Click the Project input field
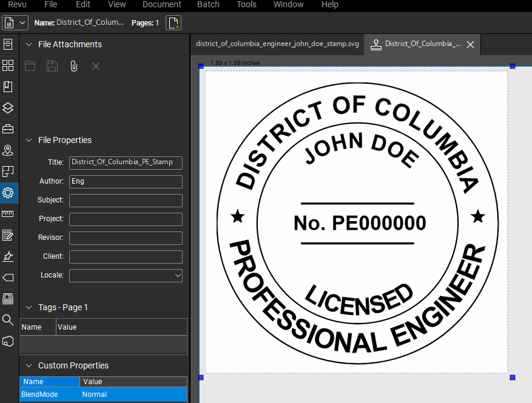Viewport: 532px width, 403px height. click(126, 219)
